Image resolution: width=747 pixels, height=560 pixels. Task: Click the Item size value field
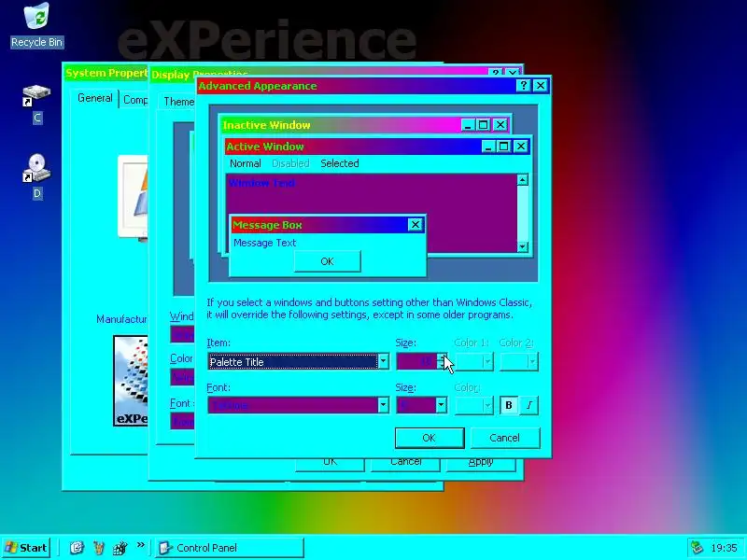[416, 362]
